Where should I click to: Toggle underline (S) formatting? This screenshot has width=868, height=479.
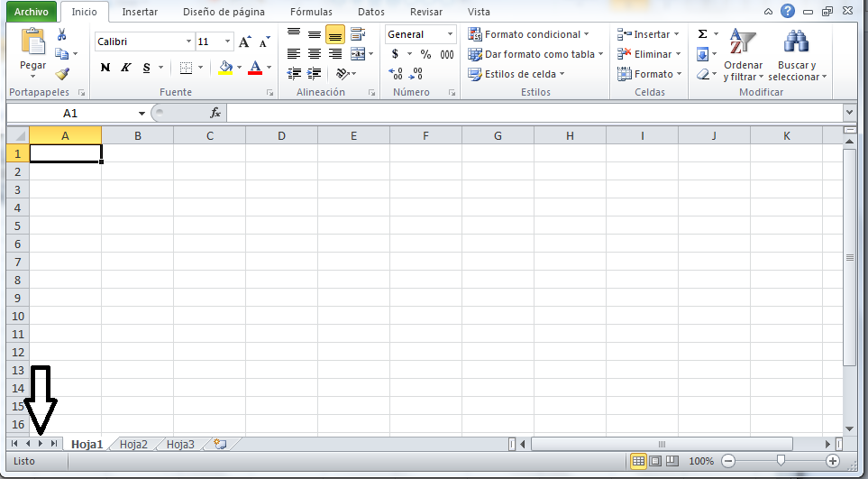pyautogui.click(x=146, y=68)
